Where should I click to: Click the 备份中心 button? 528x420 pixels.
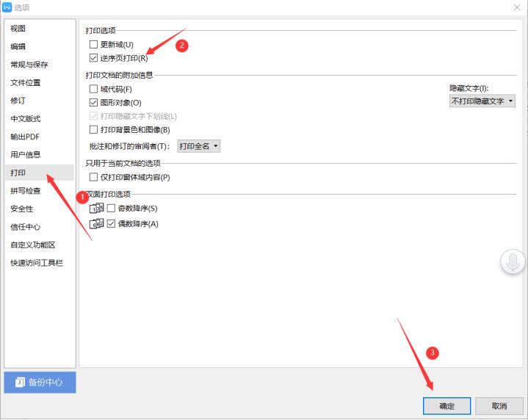pos(40,383)
